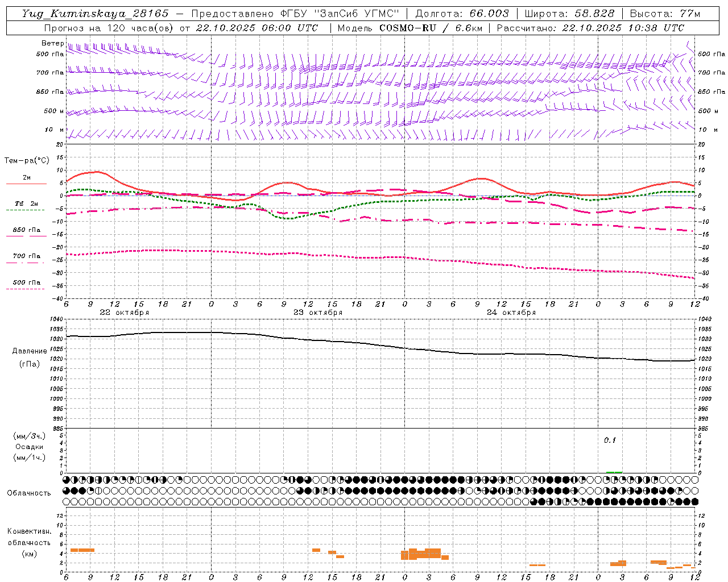Click the Осадки precipitation label
This screenshot has width=728, height=582.
[x=30, y=447]
